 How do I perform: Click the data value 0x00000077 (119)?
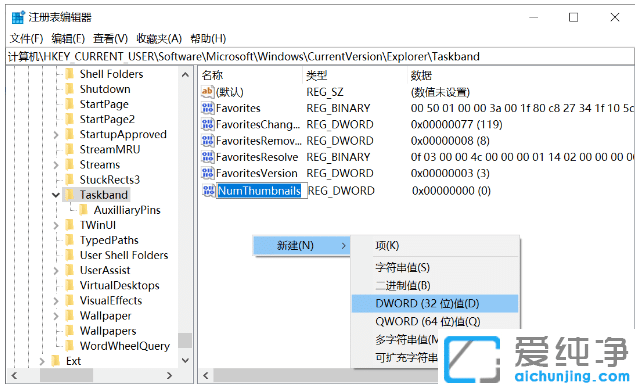click(x=457, y=124)
